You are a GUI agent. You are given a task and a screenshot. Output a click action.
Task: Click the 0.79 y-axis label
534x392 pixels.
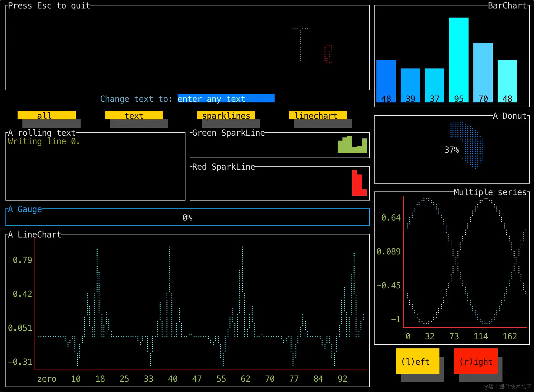click(22, 260)
